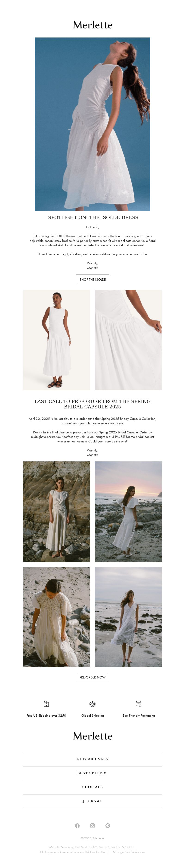The height and width of the screenshot is (868, 185).
Task: Click the Pinterest icon in footer
Action: pos(108,825)
